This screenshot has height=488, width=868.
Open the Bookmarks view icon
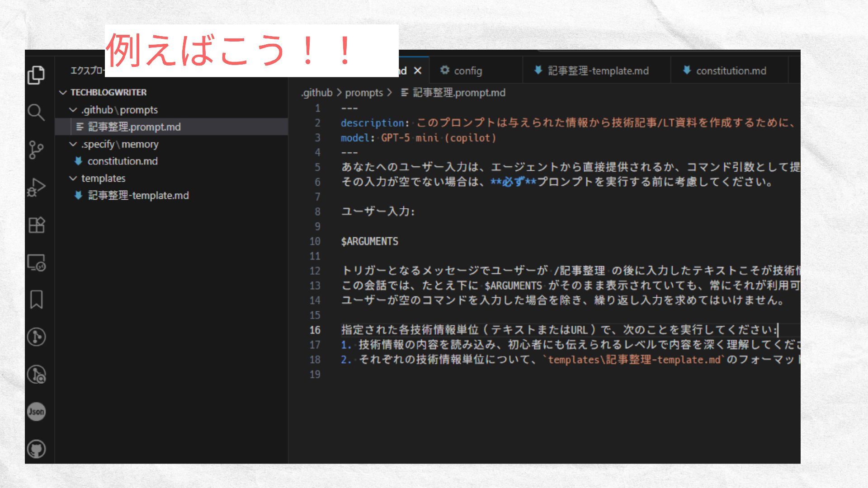[36, 300]
